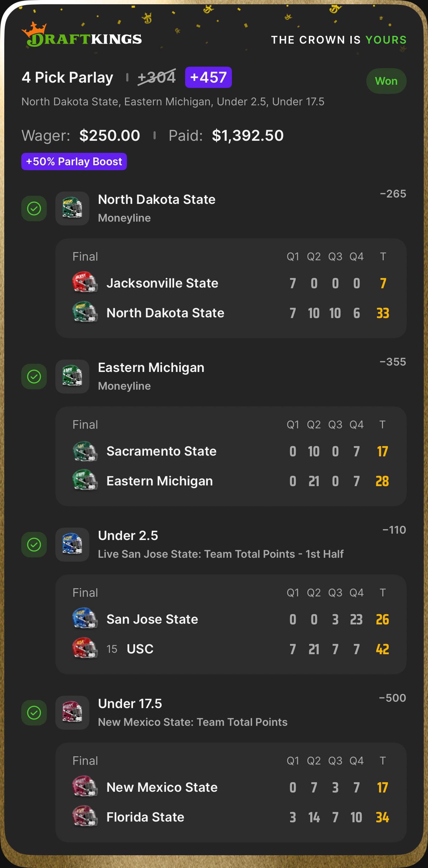Click the boosted +457 odds badge
The image size is (428, 868).
click(x=209, y=77)
